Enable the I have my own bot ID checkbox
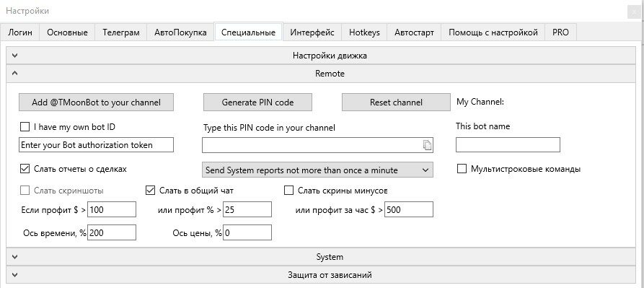 pos(25,127)
